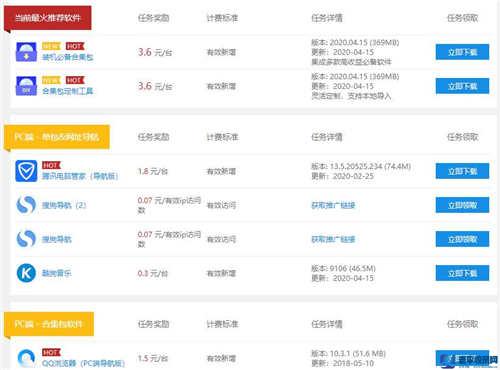Click version 13.5.20525.234 text for 腾讯电脑管家
Image resolution: width=500 pixels, height=370 pixels.
pyautogui.click(x=361, y=166)
